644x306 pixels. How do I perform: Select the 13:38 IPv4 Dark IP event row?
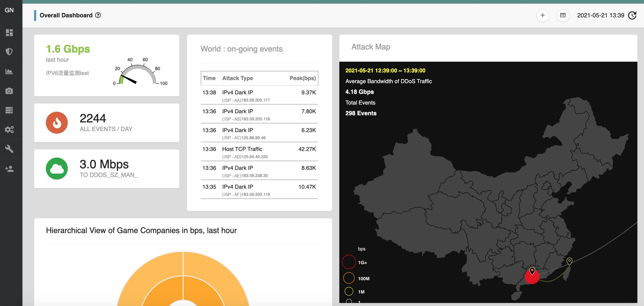click(x=259, y=95)
